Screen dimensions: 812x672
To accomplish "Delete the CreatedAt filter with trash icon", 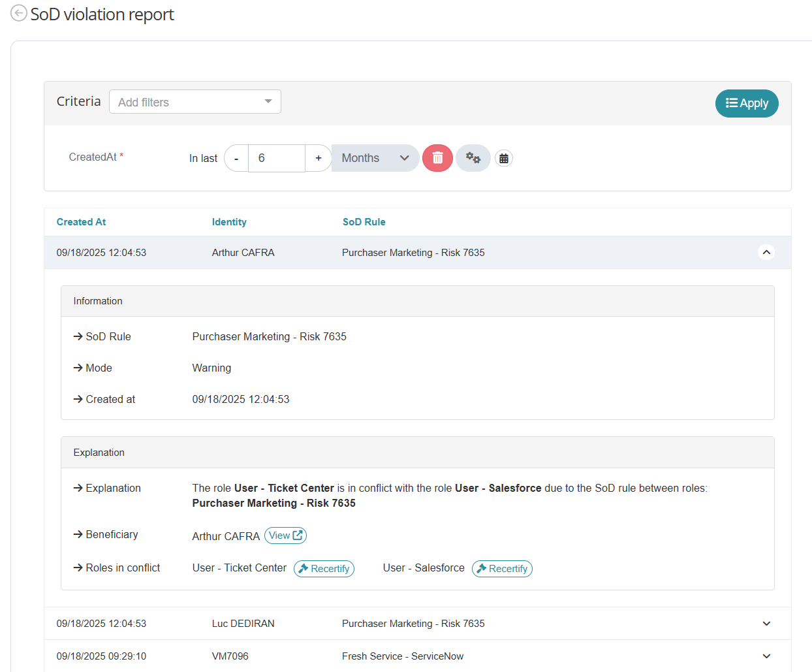I will (437, 158).
